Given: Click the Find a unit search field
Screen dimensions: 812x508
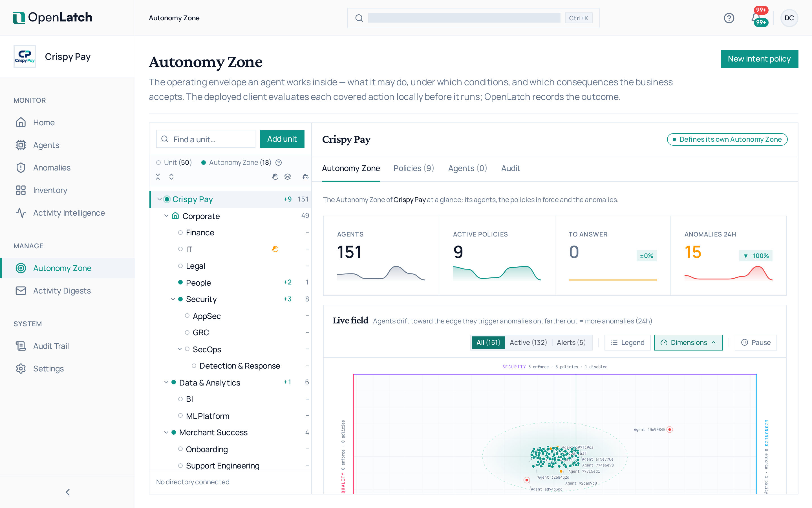Looking at the screenshot, I should tap(206, 139).
